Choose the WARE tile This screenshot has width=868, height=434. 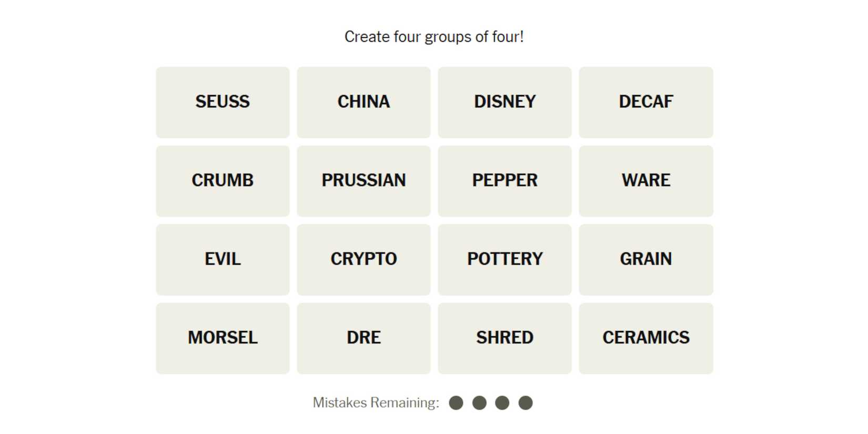[x=645, y=181]
